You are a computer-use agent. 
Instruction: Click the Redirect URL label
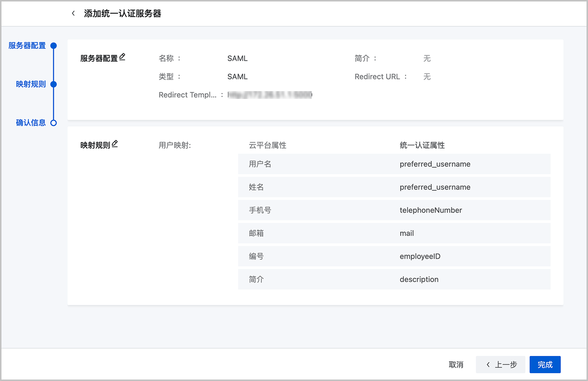pos(377,76)
